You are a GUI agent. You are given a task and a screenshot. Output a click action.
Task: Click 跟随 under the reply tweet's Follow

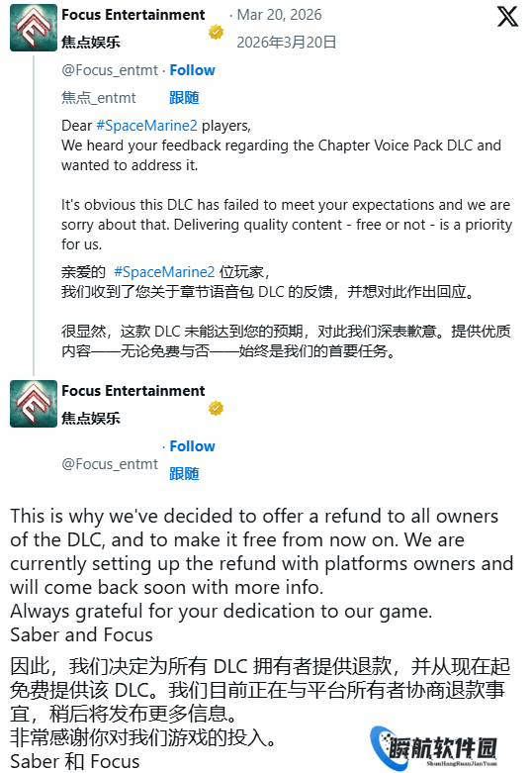click(184, 474)
